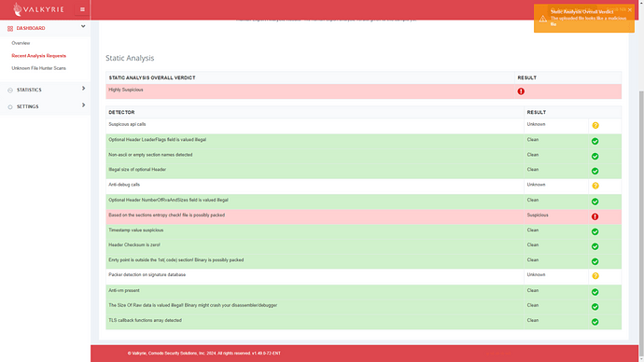
Task: Click the hamburger menu icon in header
Action: pyautogui.click(x=82, y=9)
